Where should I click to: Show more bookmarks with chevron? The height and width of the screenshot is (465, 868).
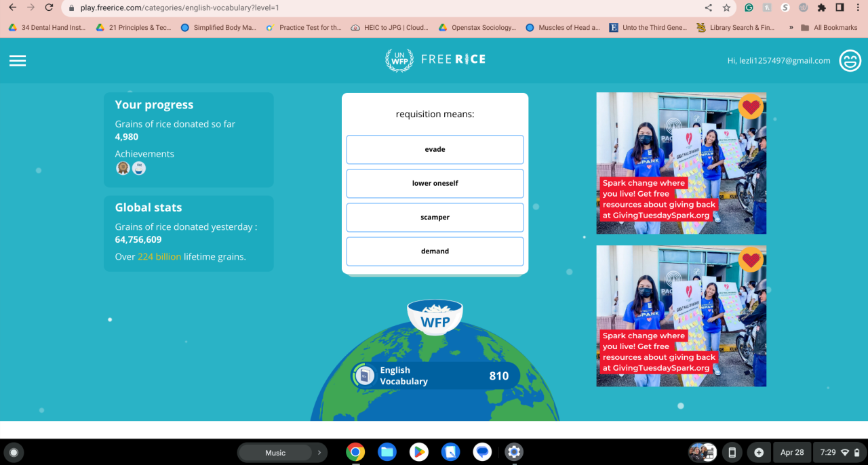click(x=791, y=28)
